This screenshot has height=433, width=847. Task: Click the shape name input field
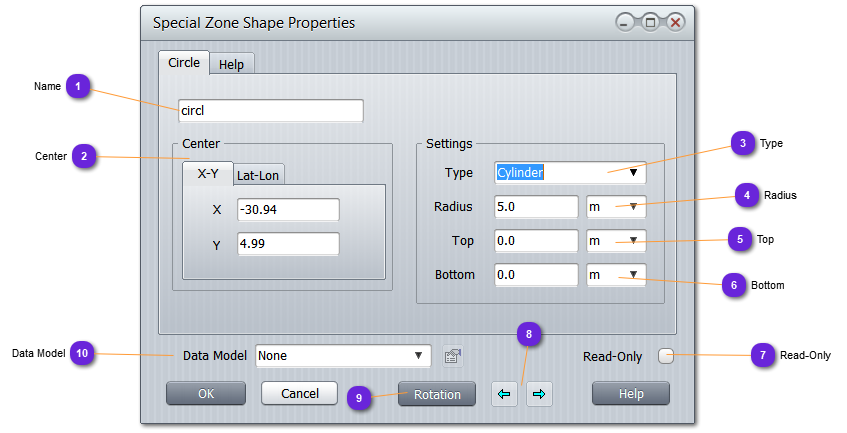(270, 111)
